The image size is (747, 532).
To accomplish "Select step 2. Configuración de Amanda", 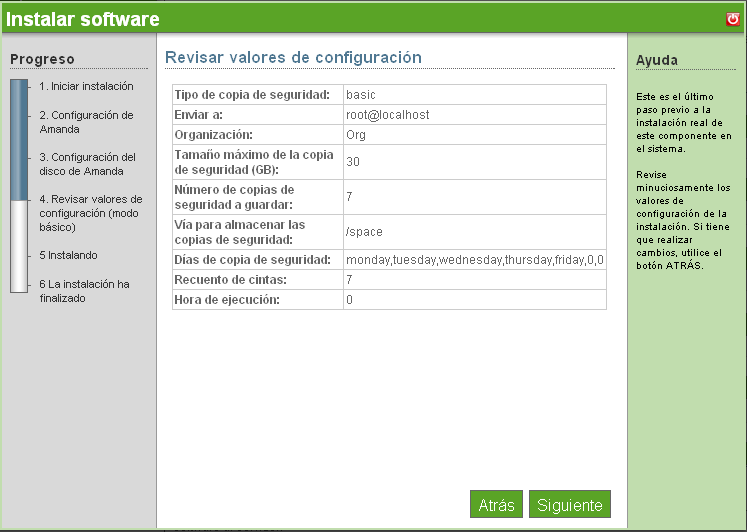I will click(86, 122).
